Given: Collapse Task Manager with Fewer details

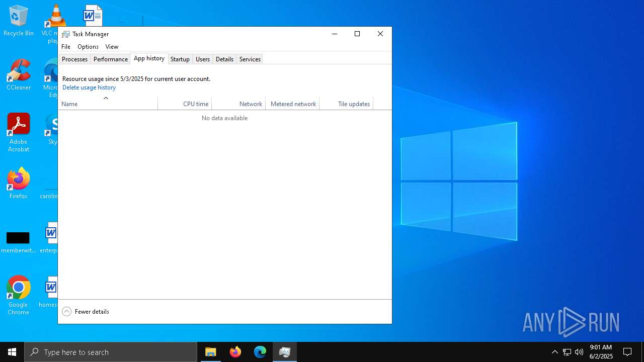Looking at the screenshot, I should [x=86, y=312].
